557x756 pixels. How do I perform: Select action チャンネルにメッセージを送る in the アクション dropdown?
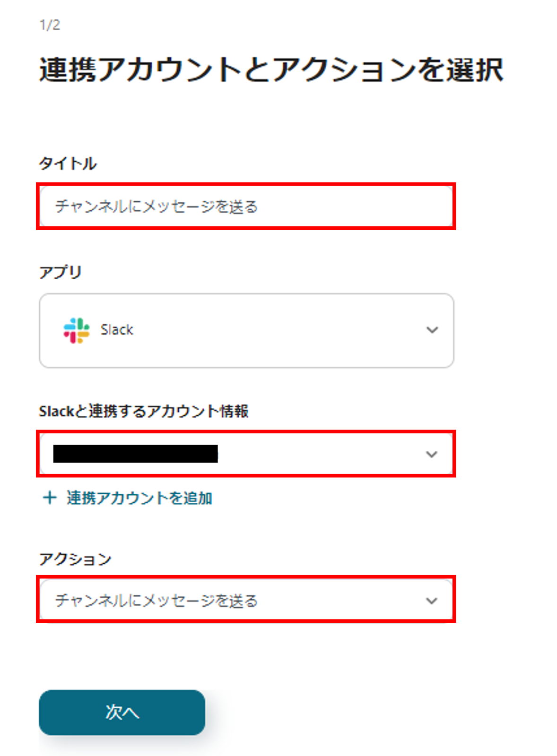(x=156, y=601)
